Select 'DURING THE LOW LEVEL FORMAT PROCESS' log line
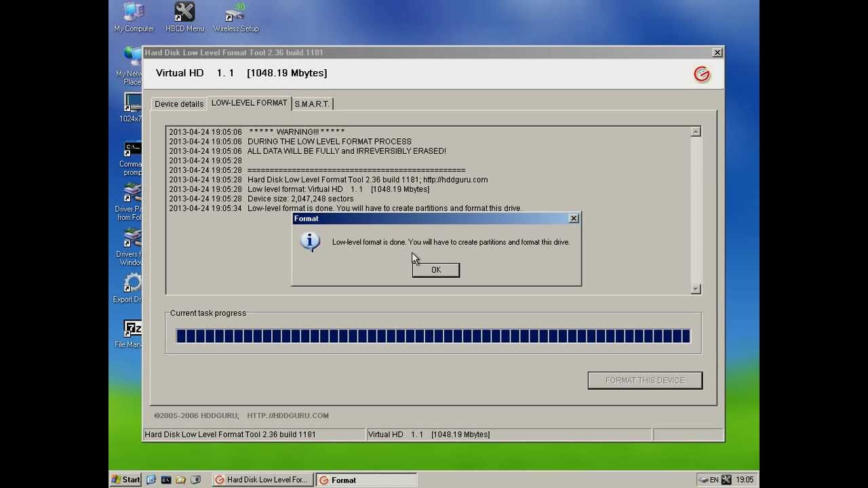868x488 pixels. tap(290, 142)
